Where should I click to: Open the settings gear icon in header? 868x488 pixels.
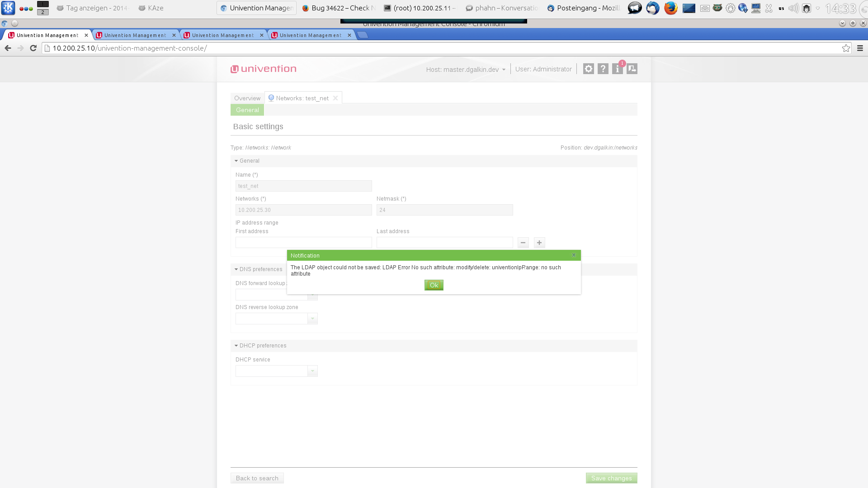point(588,69)
